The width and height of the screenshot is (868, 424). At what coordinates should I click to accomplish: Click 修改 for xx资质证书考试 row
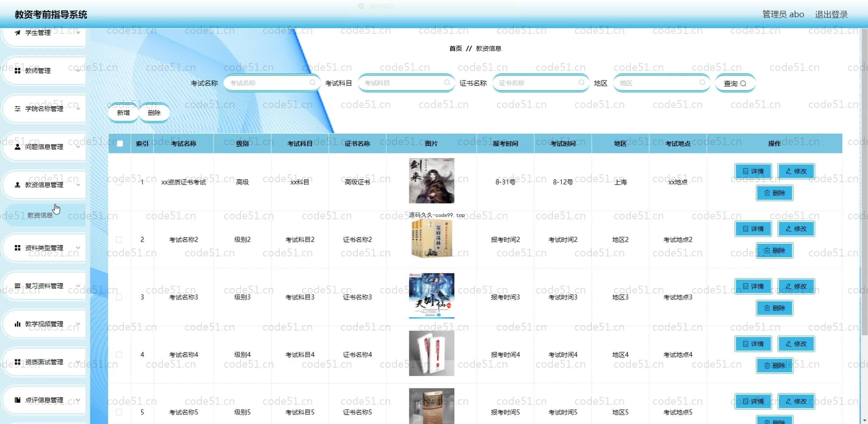796,171
